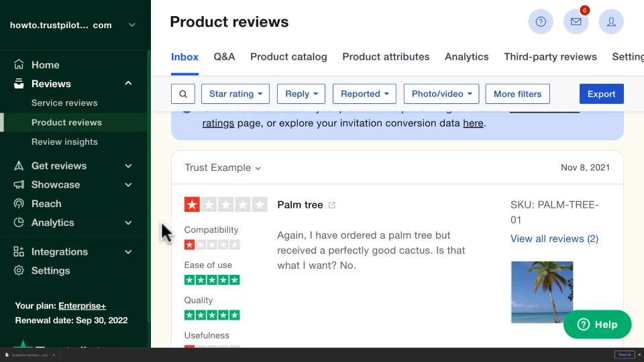Open the View all reviews (2) link
644x362 pixels.
tap(554, 239)
